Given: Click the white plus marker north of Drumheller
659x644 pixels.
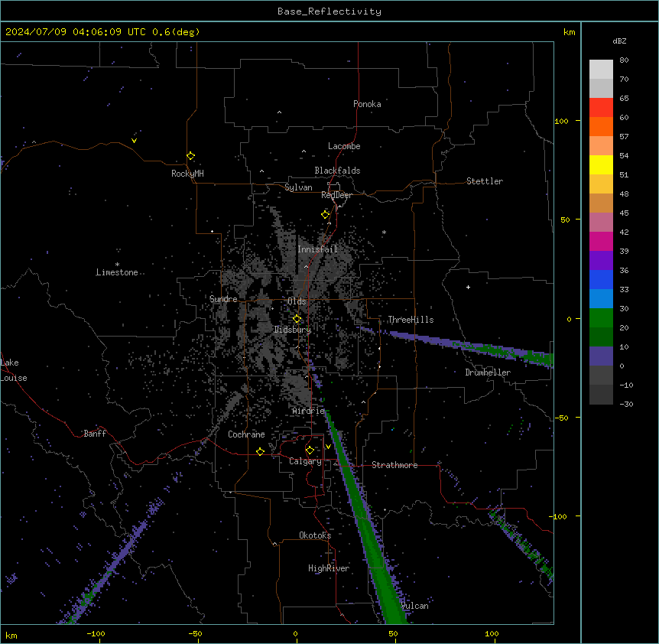Looking at the screenshot, I should [468, 287].
